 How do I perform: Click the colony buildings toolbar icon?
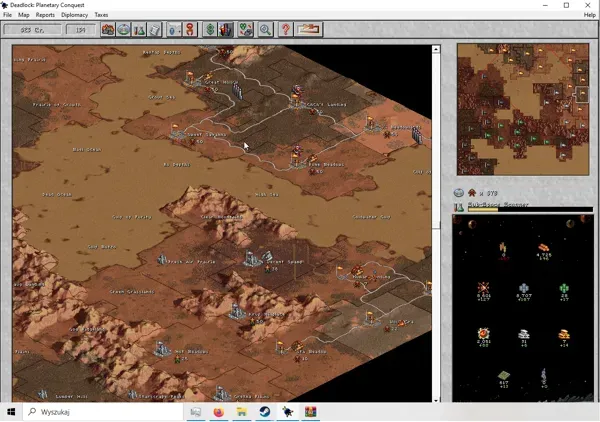(108, 29)
